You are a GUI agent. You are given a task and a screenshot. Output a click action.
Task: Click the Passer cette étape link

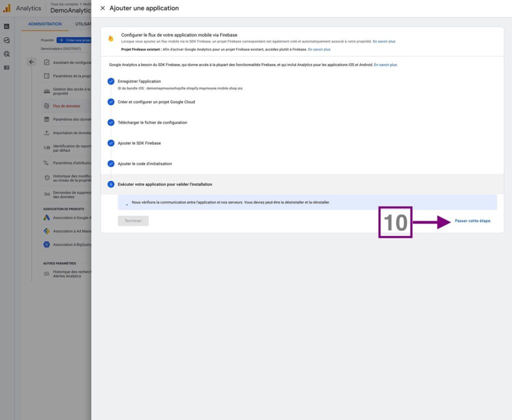pos(472,221)
